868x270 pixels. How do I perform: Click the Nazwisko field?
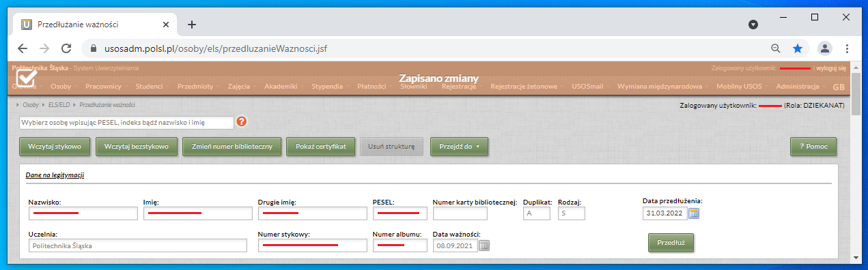(83, 213)
